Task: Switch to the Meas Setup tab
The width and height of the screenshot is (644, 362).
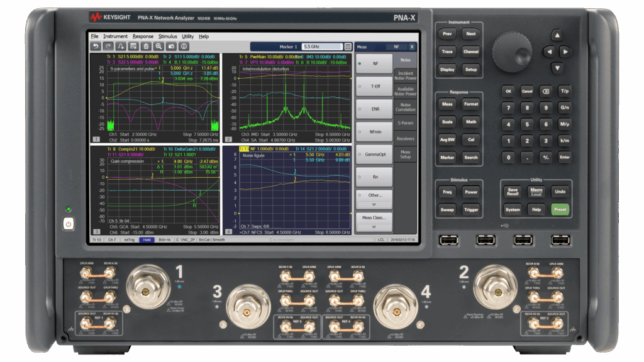Action: pyautogui.click(x=406, y=154)
